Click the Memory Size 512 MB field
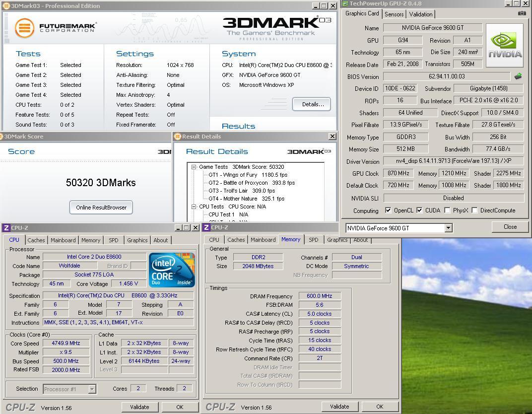Viewport: 532px width, 414px height. click(x=405, y=148)
